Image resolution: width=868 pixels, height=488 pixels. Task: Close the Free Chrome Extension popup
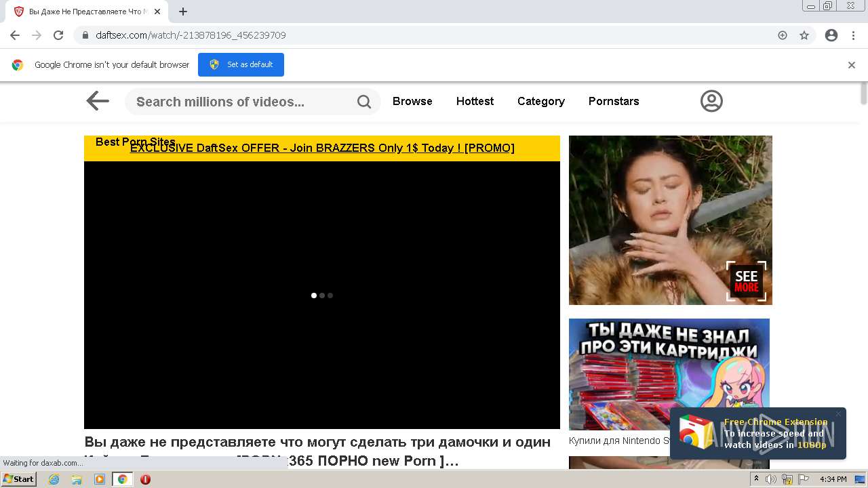pyautogui.click(x=838, y=414)
